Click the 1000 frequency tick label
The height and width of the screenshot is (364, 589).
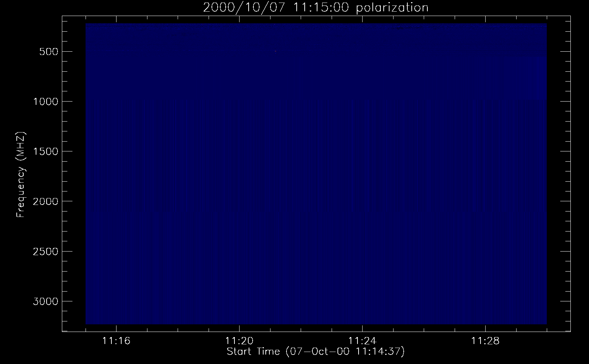(x=46, y=102)
